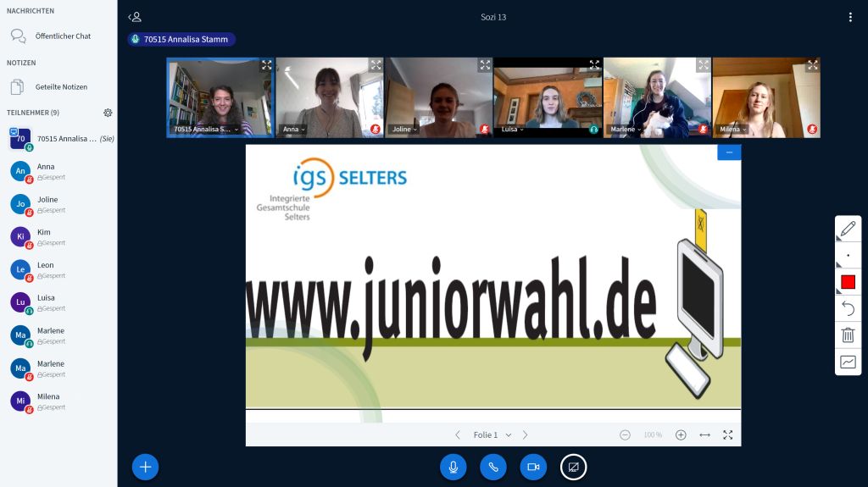Go to the next slide
The height and width of the screenshot is (487, 868).
(526, 435)
